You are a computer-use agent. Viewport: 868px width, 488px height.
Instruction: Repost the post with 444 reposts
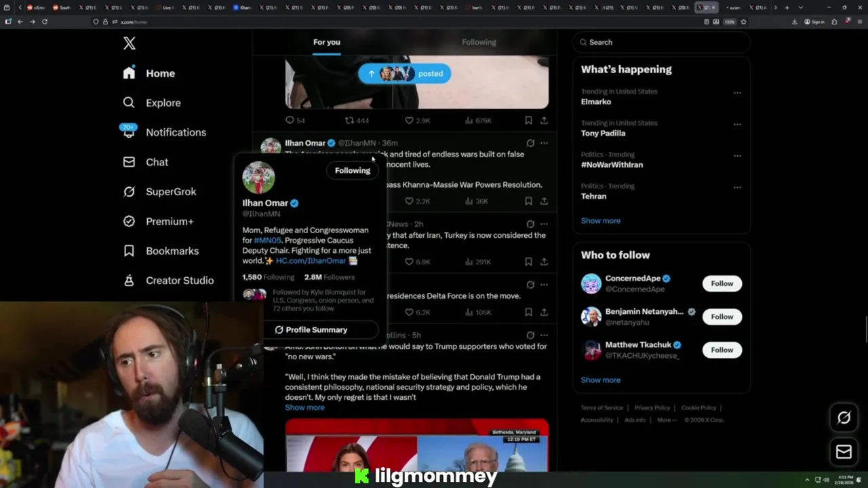click(357, 121)
